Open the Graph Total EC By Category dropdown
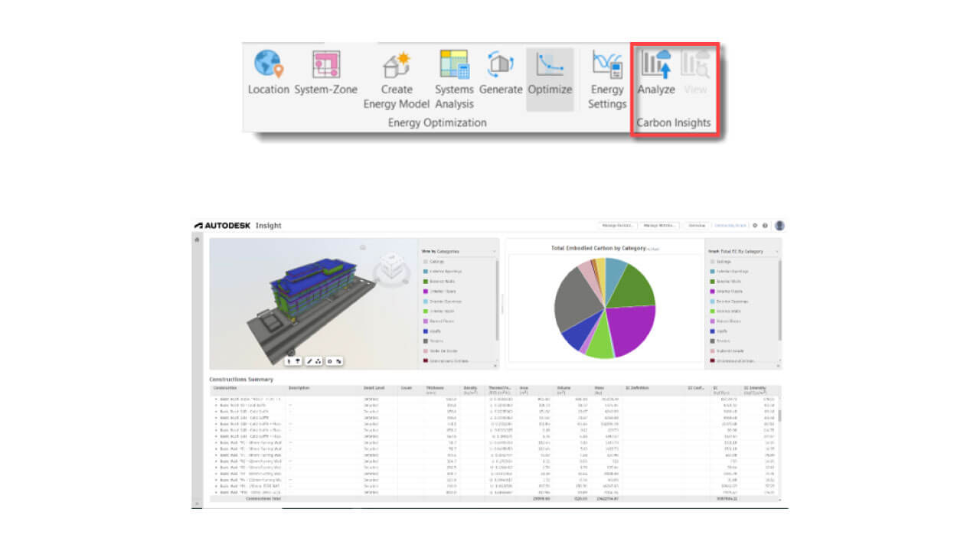 (x=744, y=251)
